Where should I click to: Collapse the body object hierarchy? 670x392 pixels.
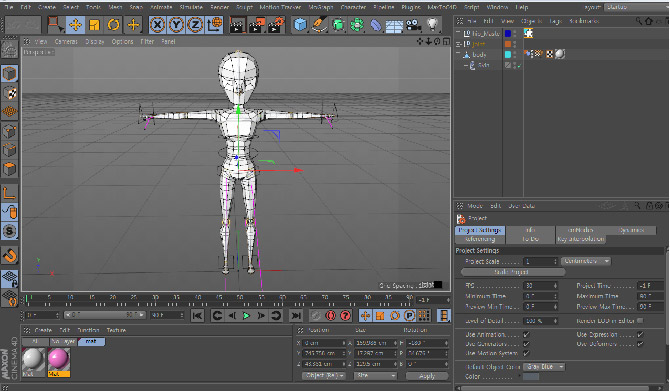coord(458,54)
